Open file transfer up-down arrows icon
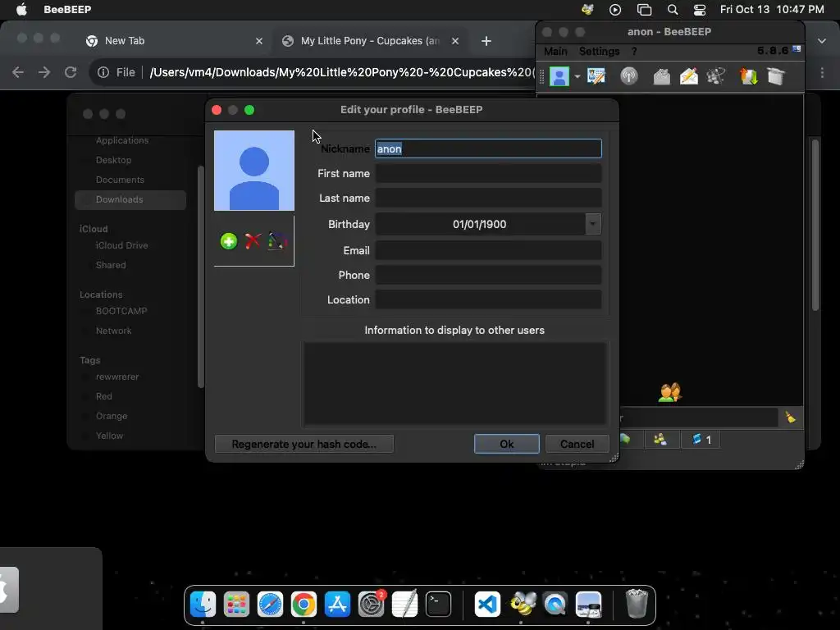 point(748,76)
